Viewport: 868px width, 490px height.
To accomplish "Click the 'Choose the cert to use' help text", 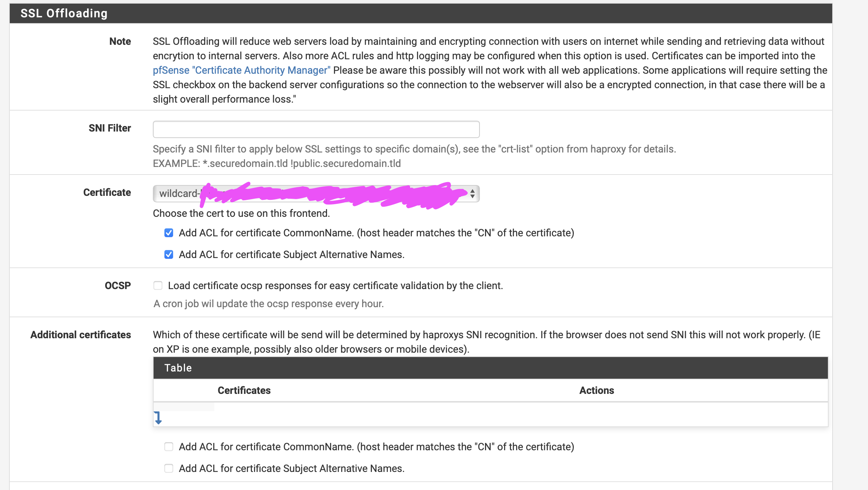I will click(x=241, y=213).
